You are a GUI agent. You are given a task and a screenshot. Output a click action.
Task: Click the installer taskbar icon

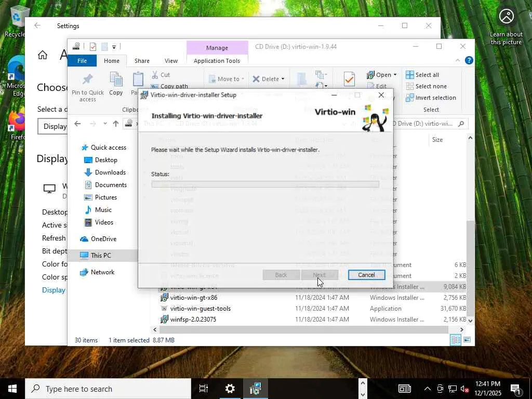tap(256, 389)
